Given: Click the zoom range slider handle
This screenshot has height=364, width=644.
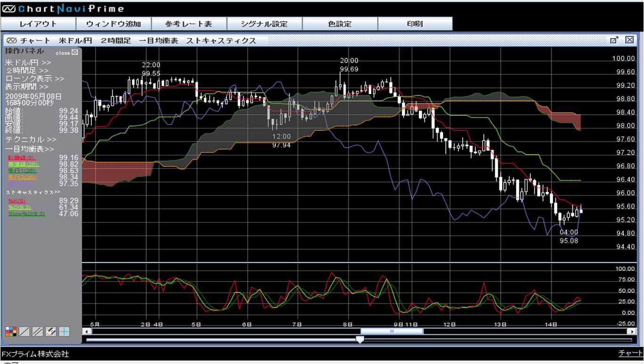Looking at the screenshot, I should point(360,340).
